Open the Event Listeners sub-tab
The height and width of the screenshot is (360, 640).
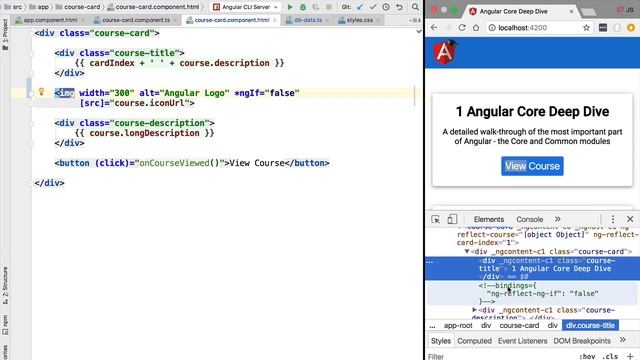[522, 340]
